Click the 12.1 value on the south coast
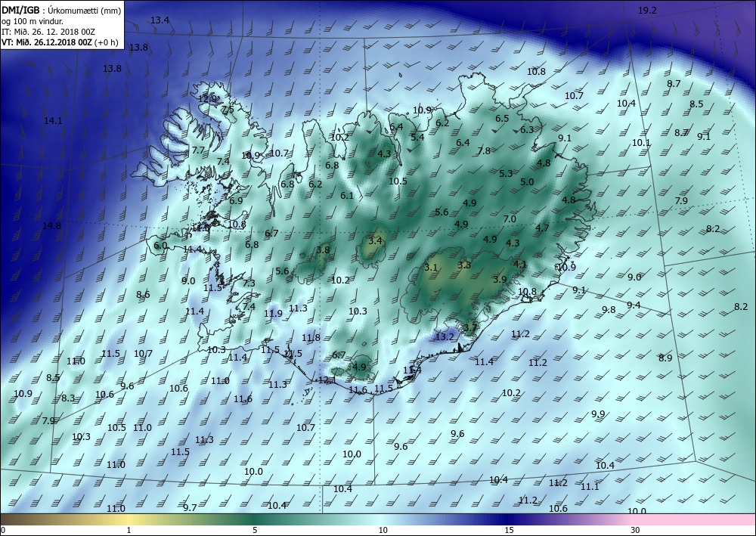756x536 pixels. coord(327,380)
